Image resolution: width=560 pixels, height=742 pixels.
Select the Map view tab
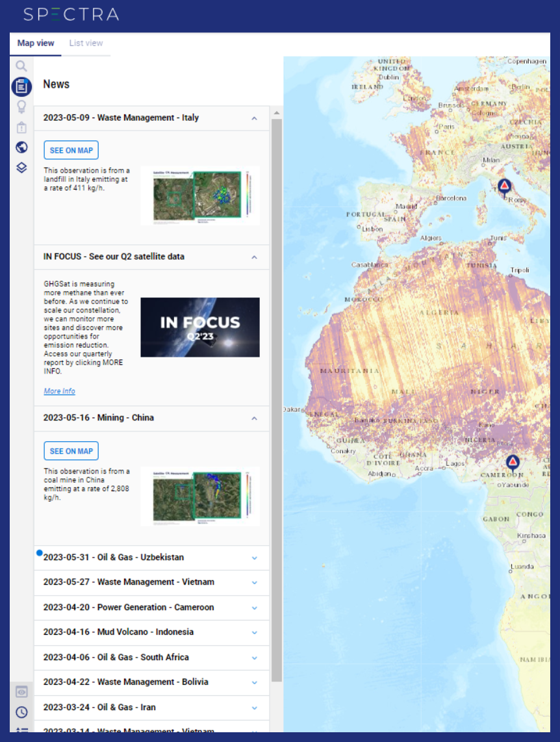click(36, 44)
